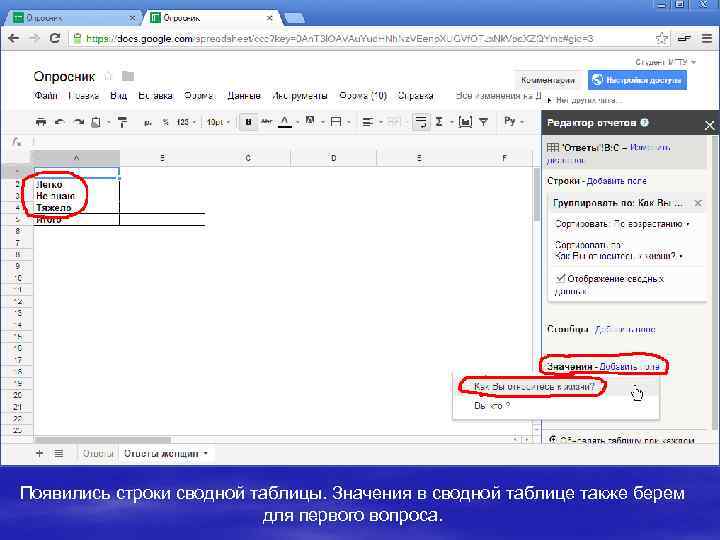
Task: Apply currency format (р.) button
Action: click(x=147, y=123)
